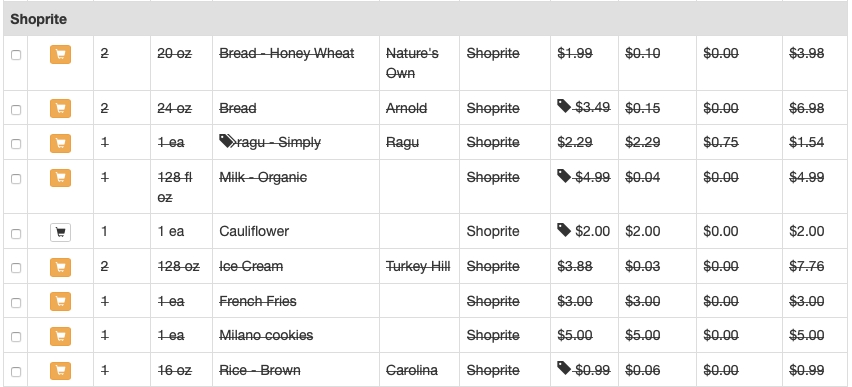
Task: Click the Shoprite store cell in Cauliflower row
Action: coord(493,231)
